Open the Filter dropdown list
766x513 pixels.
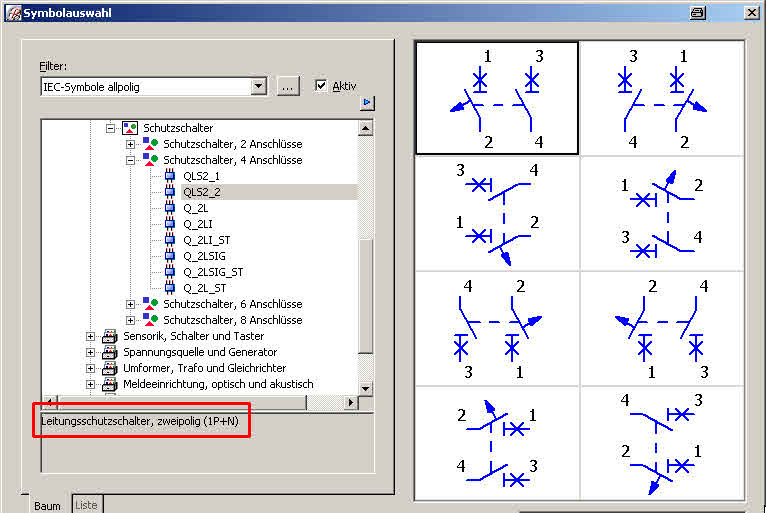tap(258, 86)
